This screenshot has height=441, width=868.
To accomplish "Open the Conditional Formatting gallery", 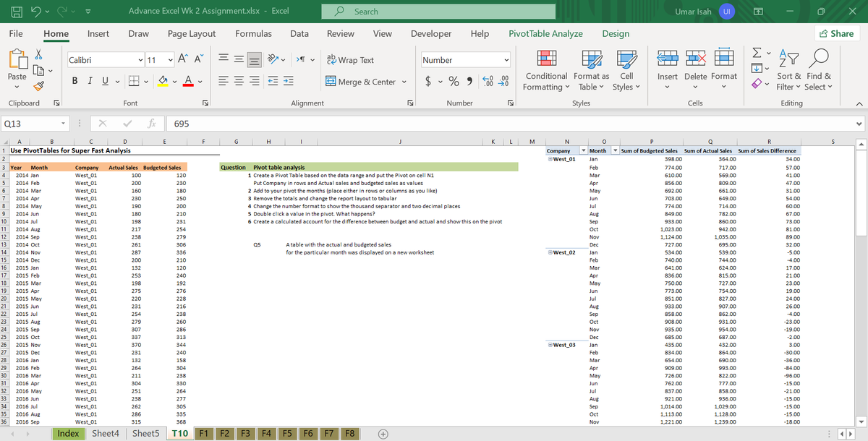I will pyautogui.click(x=545, y=70).
